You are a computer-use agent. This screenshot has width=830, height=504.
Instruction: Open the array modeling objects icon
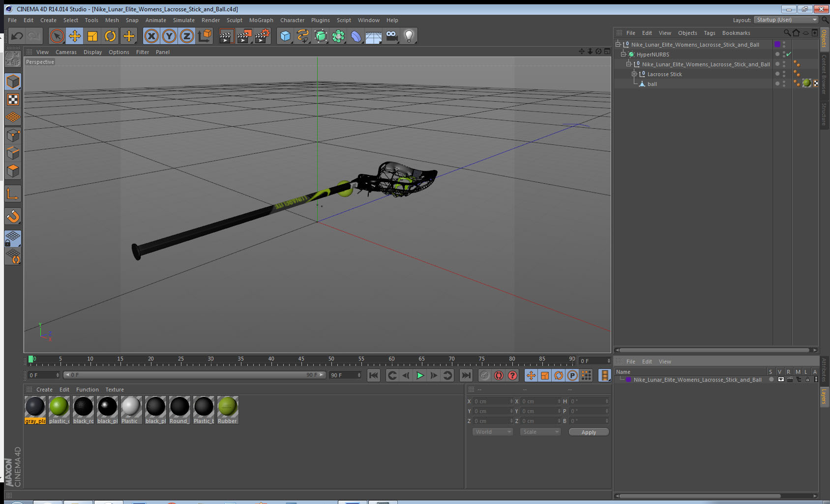(338, 36)
